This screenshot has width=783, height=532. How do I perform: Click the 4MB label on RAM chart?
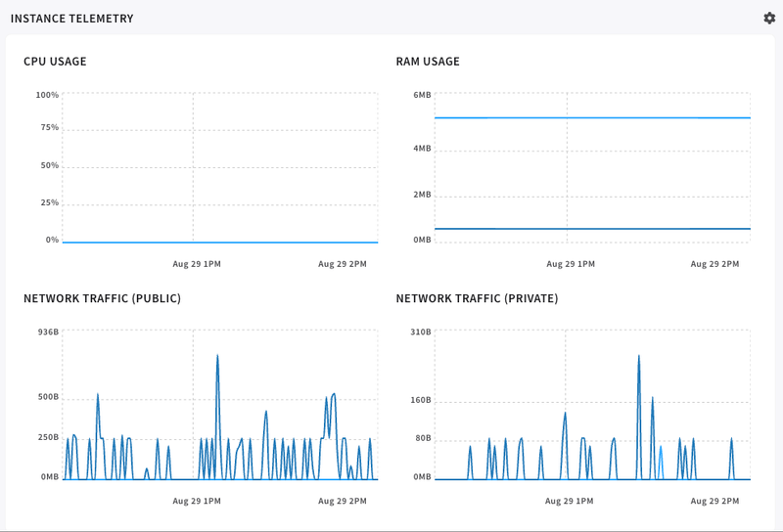(422, 149)
